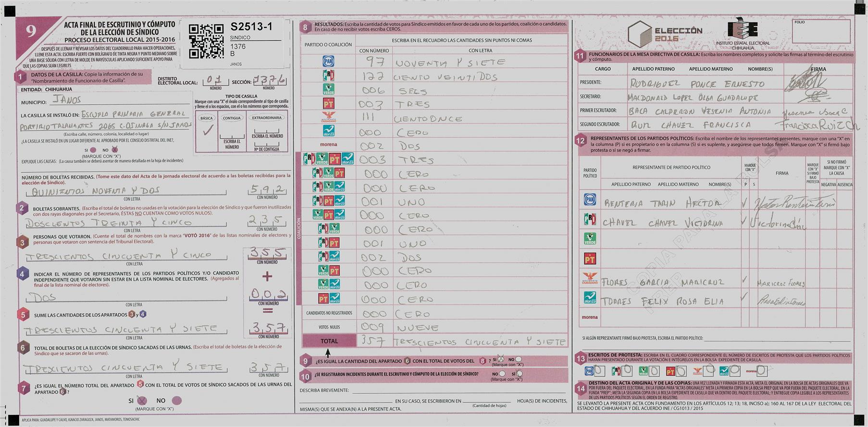Click the section 11 number badge
Image resolution: width=868 pixels, height=427 pixels.
pos(580,56)
